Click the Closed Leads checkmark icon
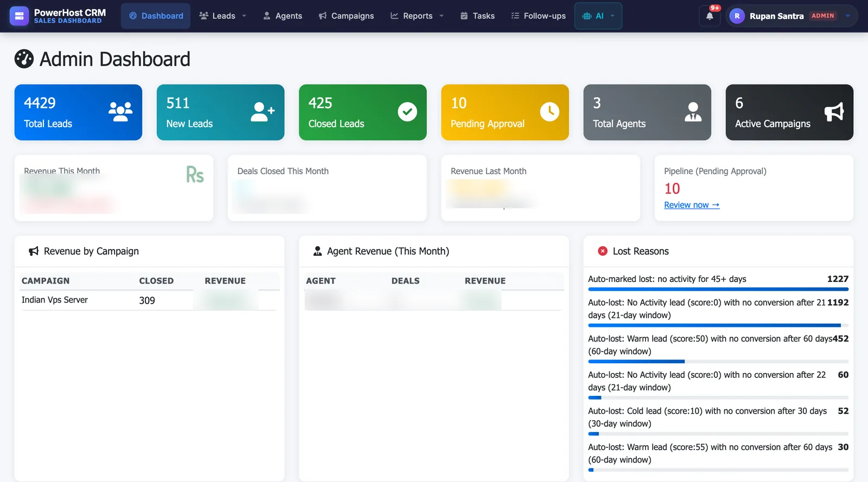 (x=407, y=112)
